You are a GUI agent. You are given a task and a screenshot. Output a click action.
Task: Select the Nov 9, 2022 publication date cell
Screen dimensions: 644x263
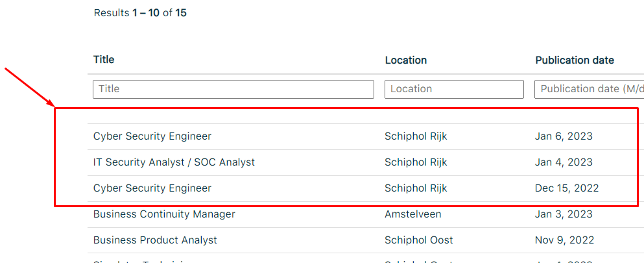(x=564, y=240)
